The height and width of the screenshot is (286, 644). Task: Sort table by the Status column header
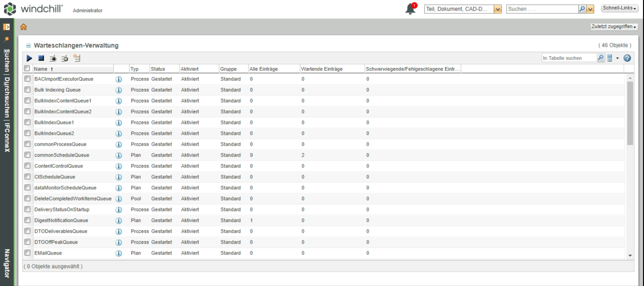pyautogui.click(x=158, y=69)
